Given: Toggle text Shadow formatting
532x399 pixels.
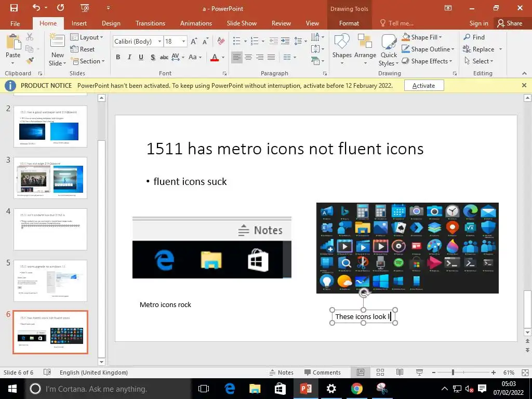Looking at the screenshot, I should [x=153, y=57].
